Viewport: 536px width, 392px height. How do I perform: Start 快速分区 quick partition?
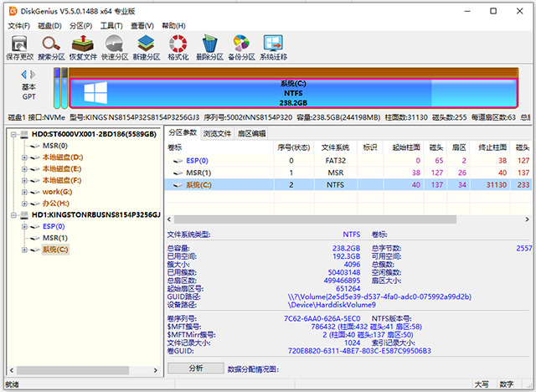click(x=115, y=48)
